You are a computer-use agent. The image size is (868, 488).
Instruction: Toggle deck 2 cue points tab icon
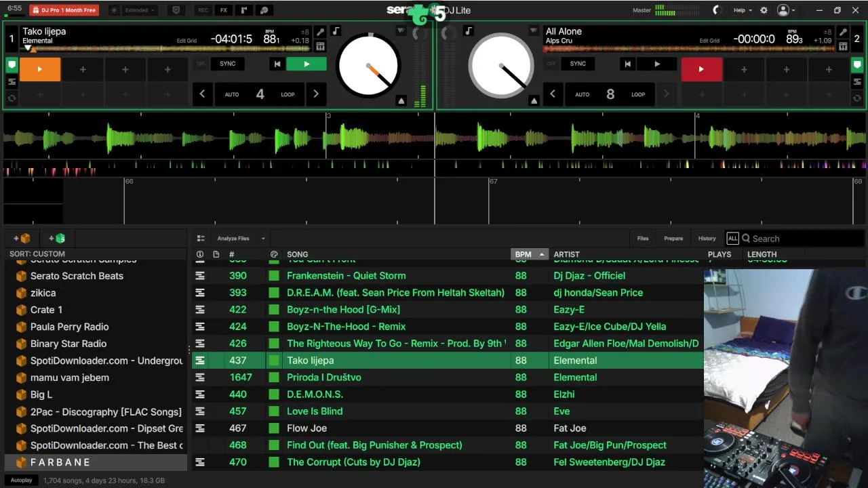pos(858,66)
